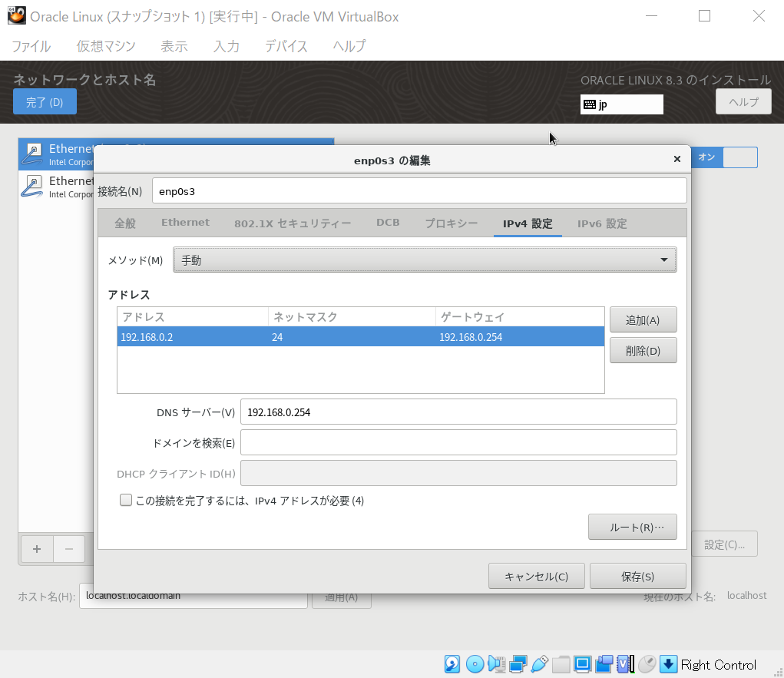Click the audio status icon
This screenshot has width=784, height=678.
(x=497, y=664)
